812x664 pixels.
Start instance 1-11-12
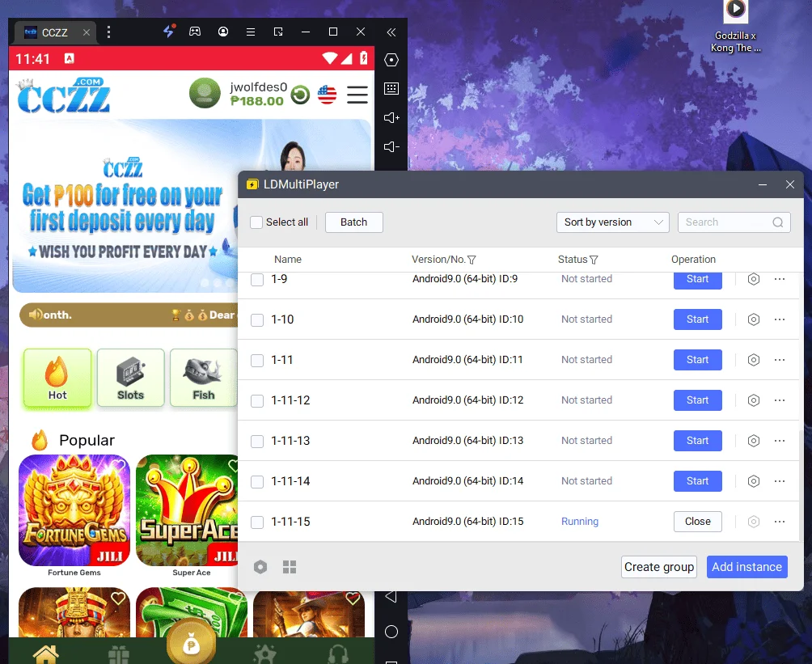point(697,400)
